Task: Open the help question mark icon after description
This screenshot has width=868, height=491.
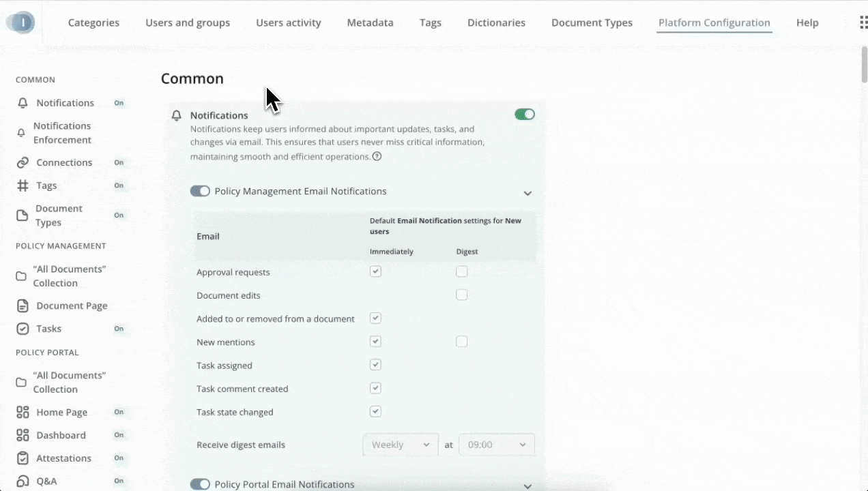Action: coord(377,156)
